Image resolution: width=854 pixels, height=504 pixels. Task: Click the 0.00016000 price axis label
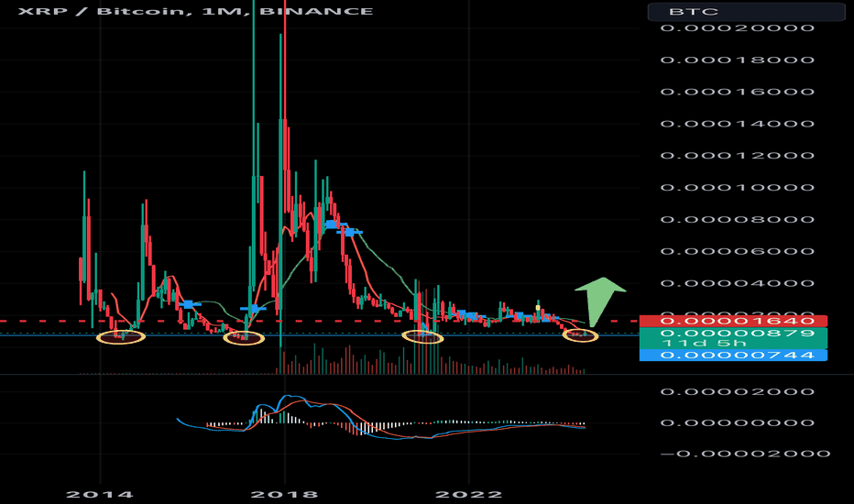click(738, 92)
